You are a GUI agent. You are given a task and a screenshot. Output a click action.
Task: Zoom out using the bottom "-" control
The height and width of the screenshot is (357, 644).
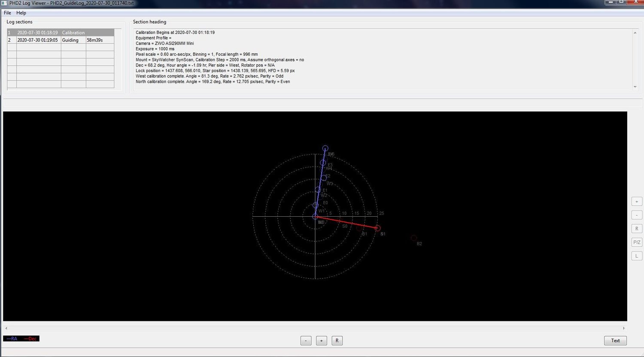306,340
